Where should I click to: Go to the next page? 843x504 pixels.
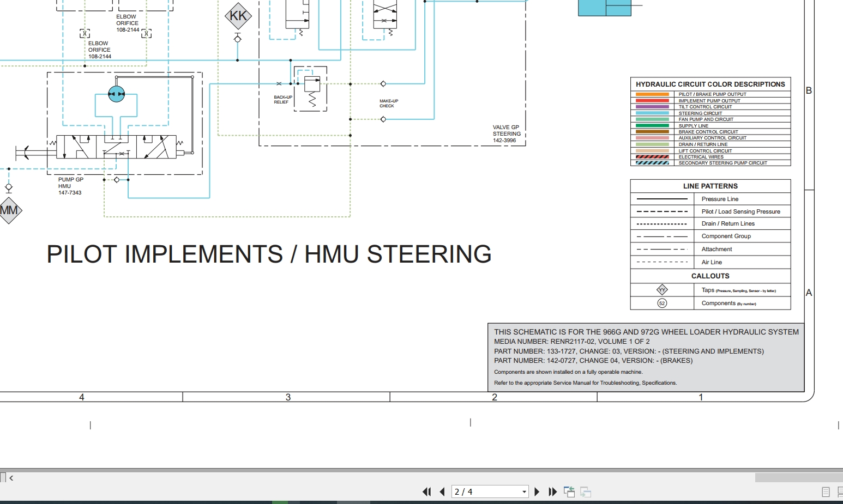537,491
